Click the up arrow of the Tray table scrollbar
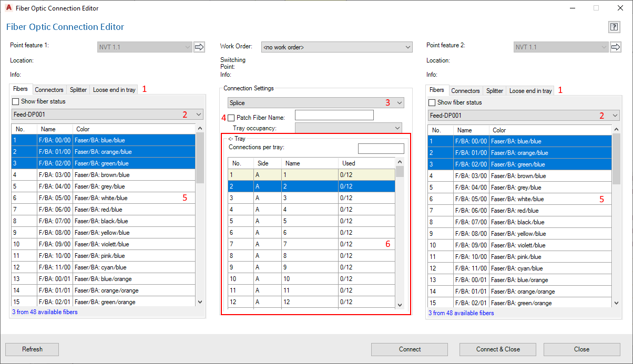The image size is (633, 364). pyautogui.click(x=400, y=162)
